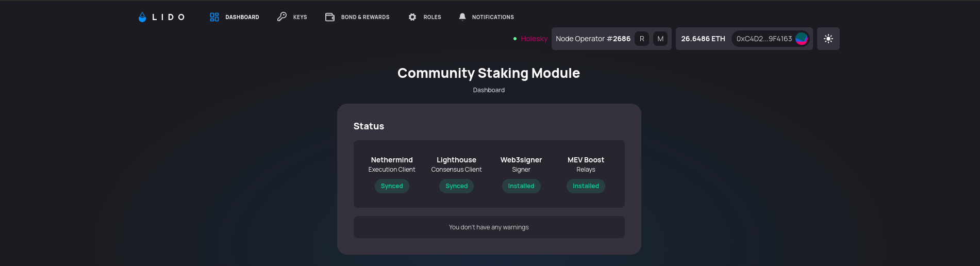
Task: Click the Nethermind Synced status badge
Action: pyautogui.click(x=392, y=186)
